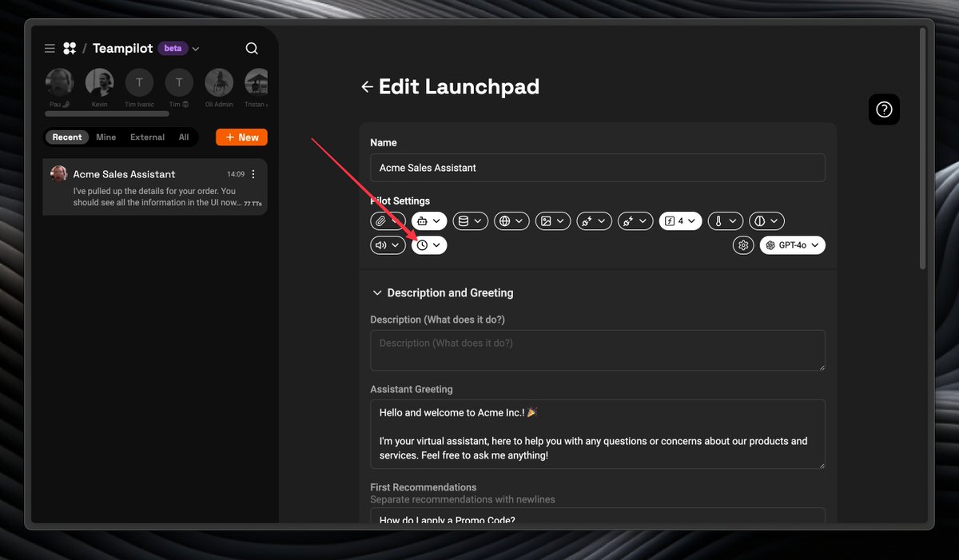Open the robot pilot setting dropdown
Image resolution: width=959 pixels, height=560 pixels.
(429, 221)
